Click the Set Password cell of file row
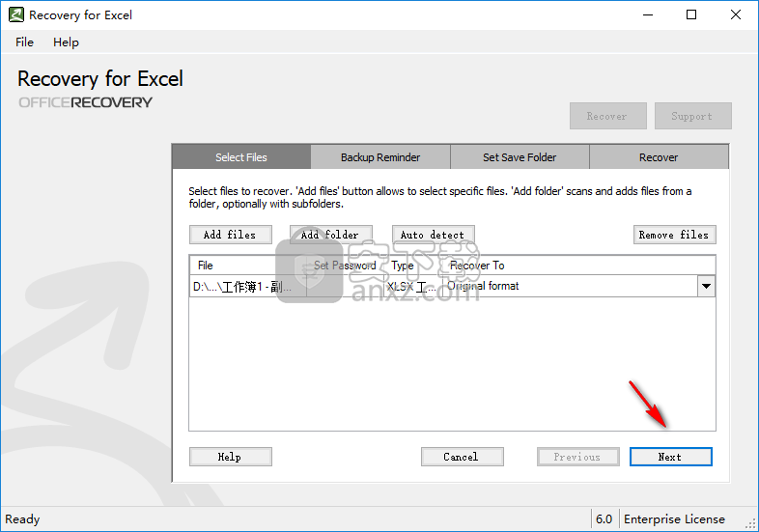759x532 pixels. pyautogui.click(x=346, y=286)
